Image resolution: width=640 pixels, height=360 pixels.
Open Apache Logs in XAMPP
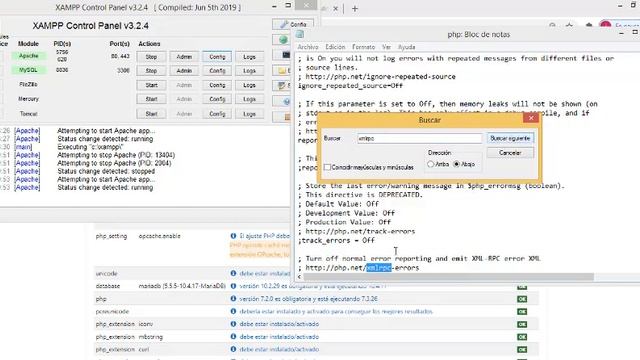coord(249,57)
